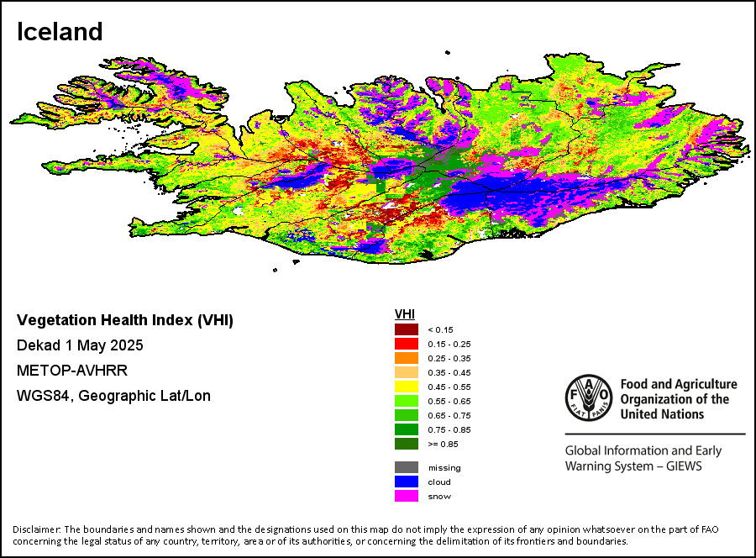Click the 'missing' legend label
This screenshot has width=756, height=558.
444,468
